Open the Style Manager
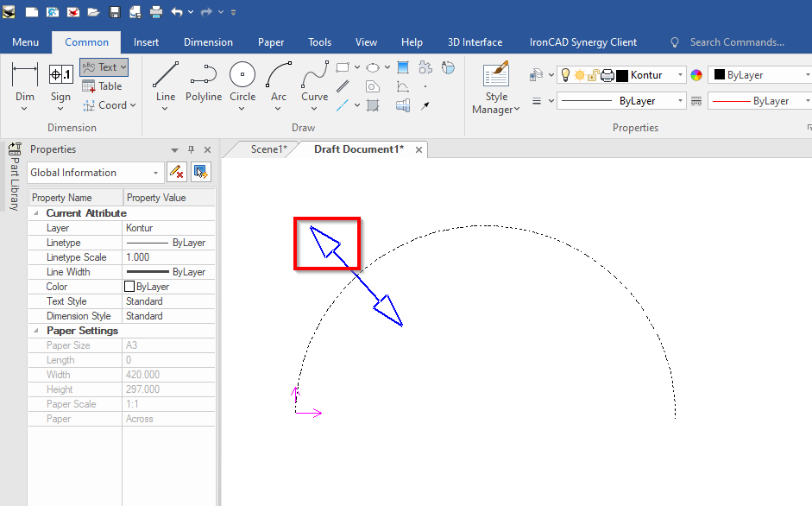The height and width of the screenshot is (506, 812). (x=495, y=87)
